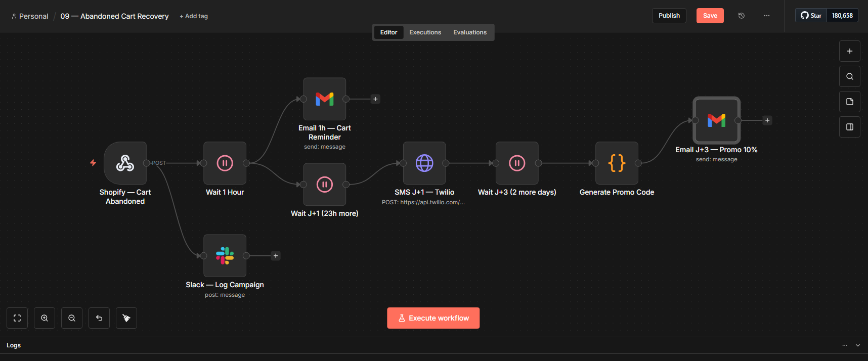The image size is (868, 361).
Task: Switch to the Editor tab
Action: coord(388,32)
